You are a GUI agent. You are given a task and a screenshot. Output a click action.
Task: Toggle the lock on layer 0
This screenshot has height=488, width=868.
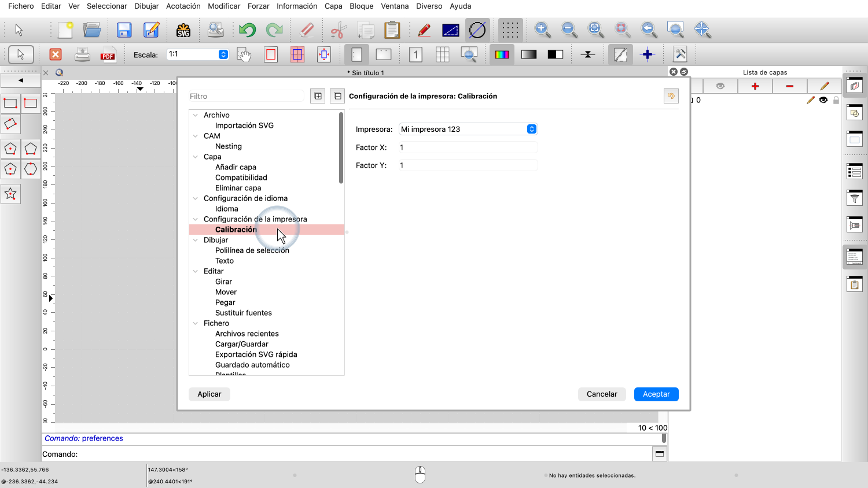(x=836, y=100)
